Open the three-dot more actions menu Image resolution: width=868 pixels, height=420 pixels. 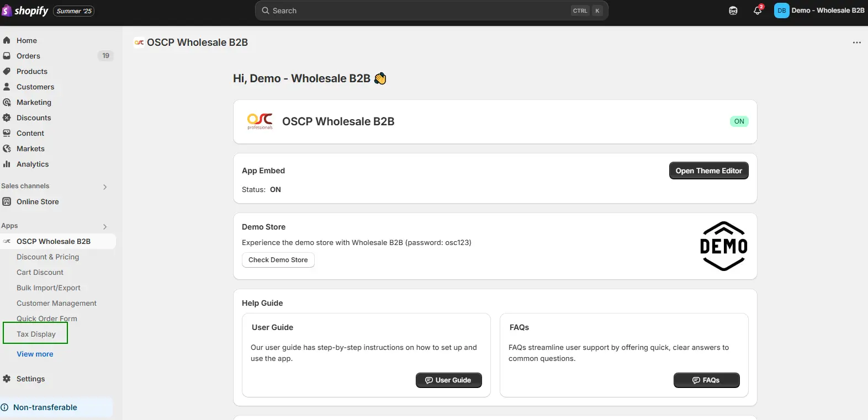click(x=856, y=42)
